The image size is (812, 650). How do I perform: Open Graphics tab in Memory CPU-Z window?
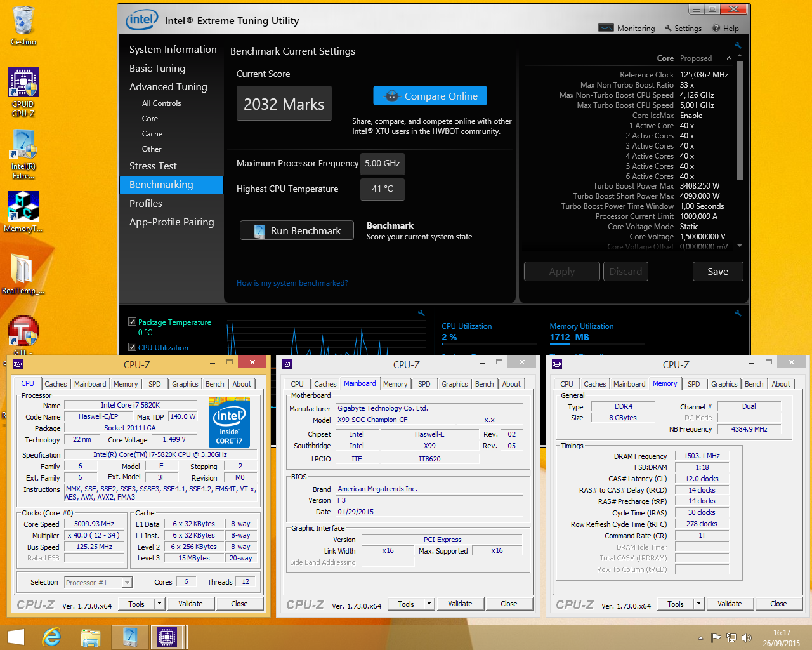point(724,384)
